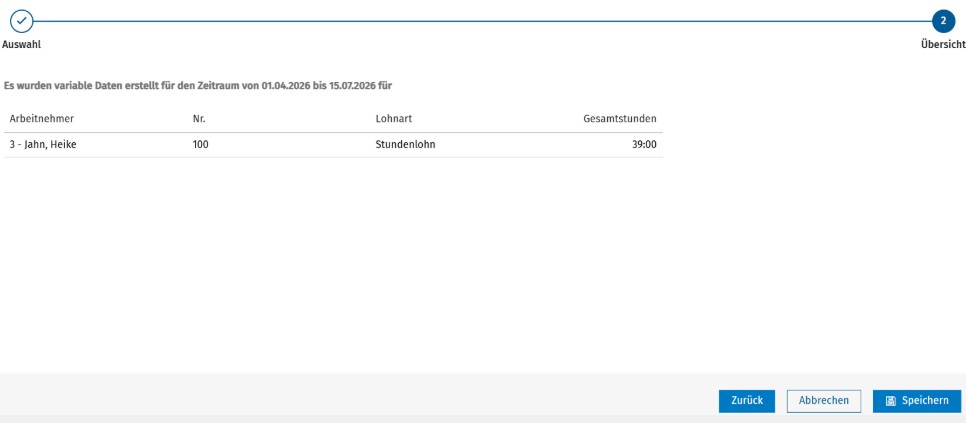Click the total hours value 39:00
966x423 pixels.
click(644, 145)
